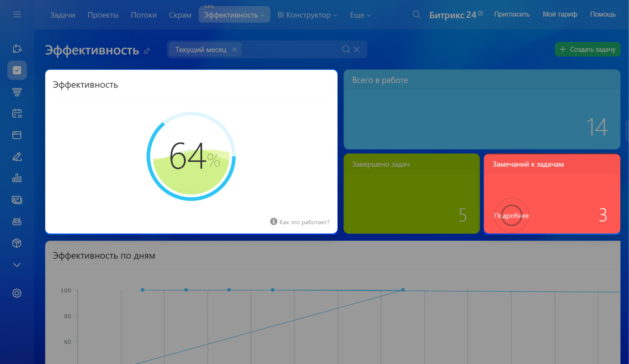This screenshot has width=629, height=364.
Task: Click the Эффективность по дням heading
Action: coord(104,255)
